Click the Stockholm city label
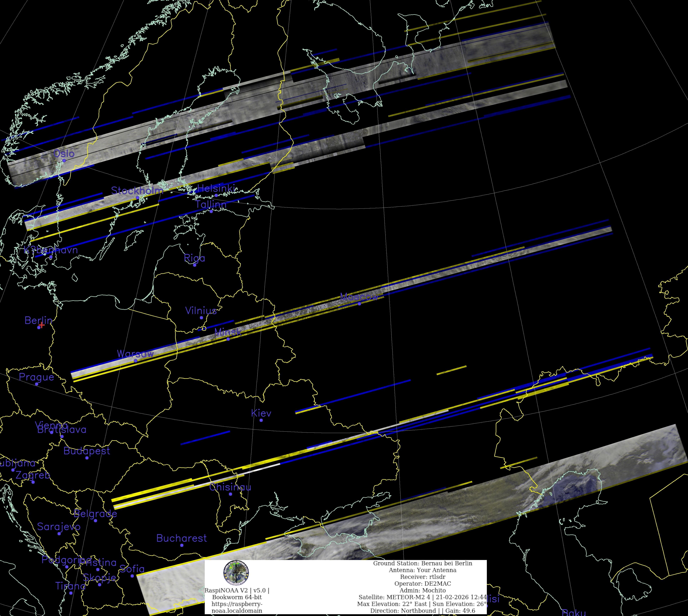 point(137,190)
